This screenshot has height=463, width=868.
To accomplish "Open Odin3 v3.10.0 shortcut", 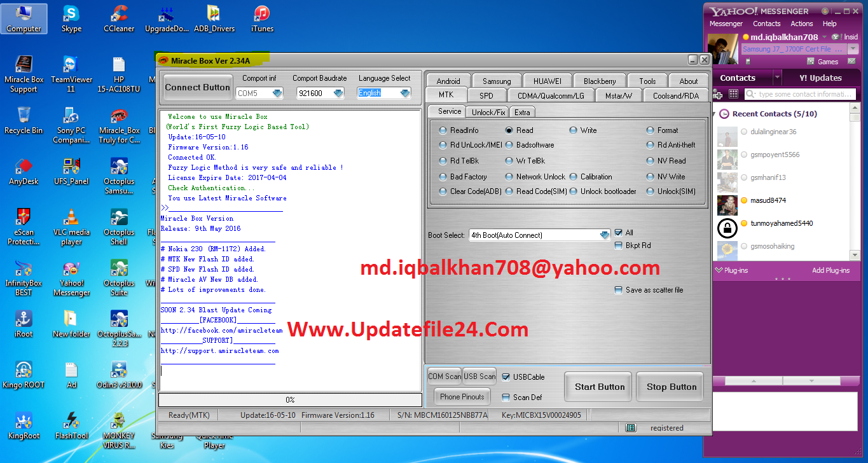I will 119,375.
